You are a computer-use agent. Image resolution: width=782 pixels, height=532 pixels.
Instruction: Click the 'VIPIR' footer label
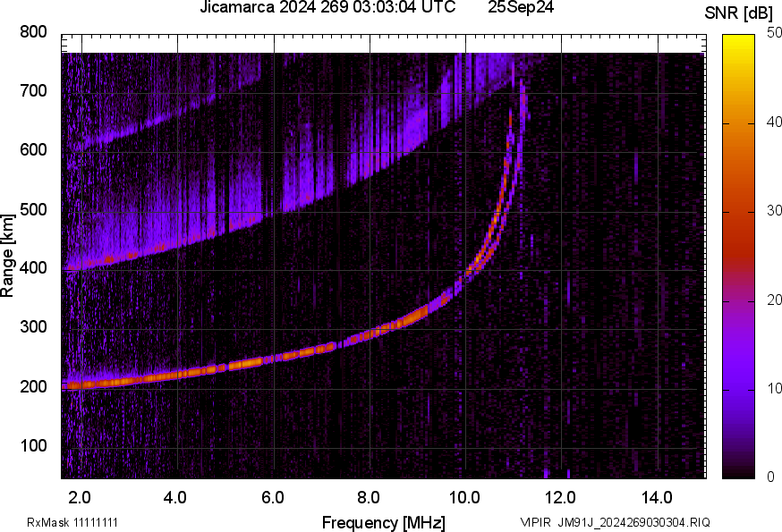536,522
